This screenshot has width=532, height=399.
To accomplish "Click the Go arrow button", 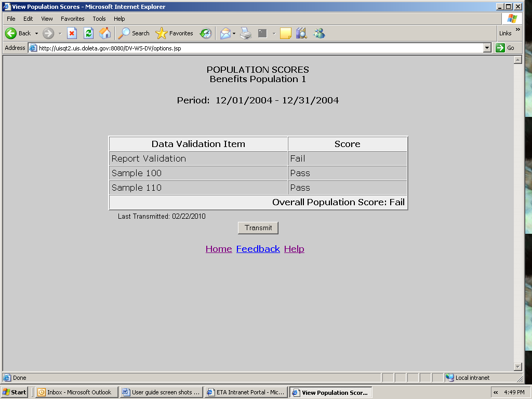I will (500, 48).
